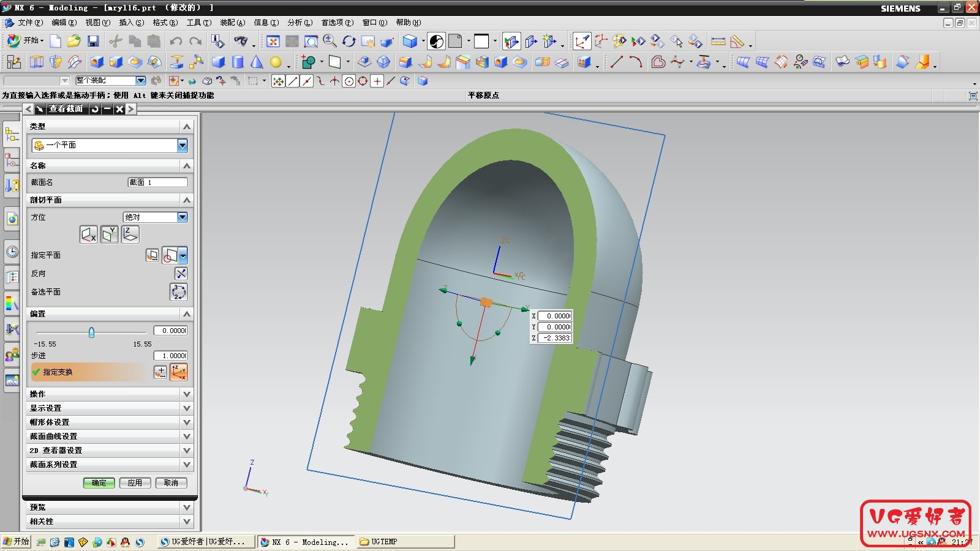The width and height of the screenshot is (980, 551).
Task: Select the Line curve tool
Action: pyautogui.click(x=617, y=62)
